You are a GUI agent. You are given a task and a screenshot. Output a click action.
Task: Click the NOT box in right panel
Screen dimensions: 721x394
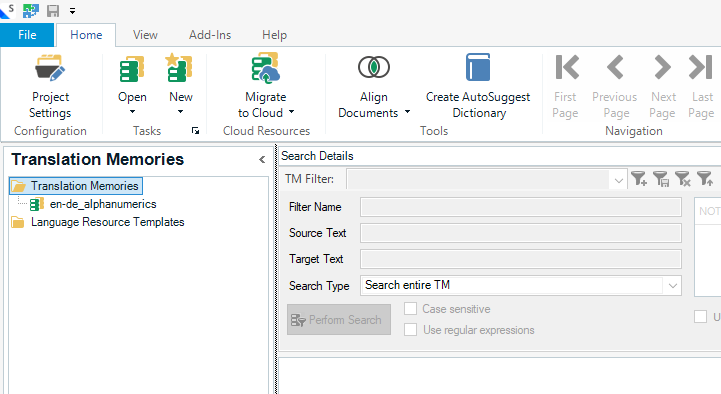709,211
